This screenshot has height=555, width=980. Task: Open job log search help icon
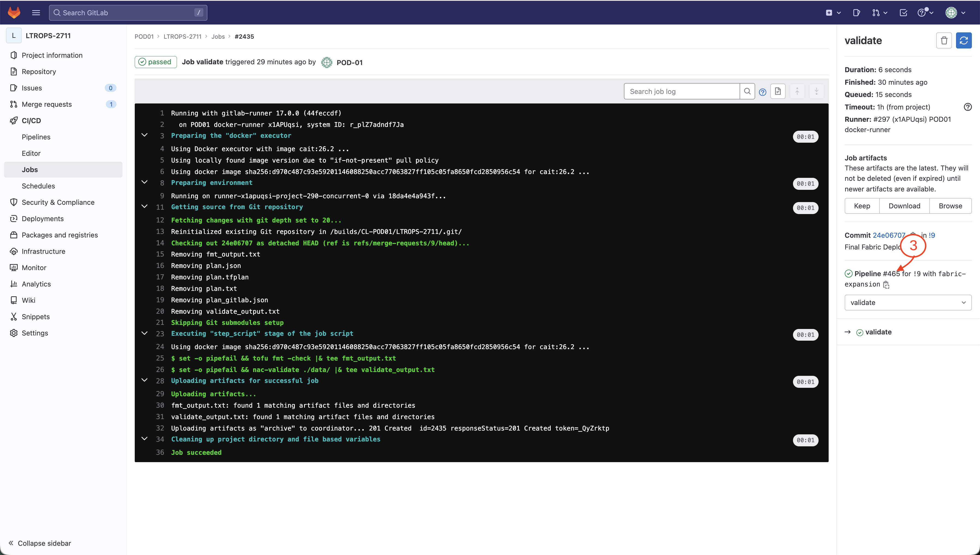click(x=762, y=92)
